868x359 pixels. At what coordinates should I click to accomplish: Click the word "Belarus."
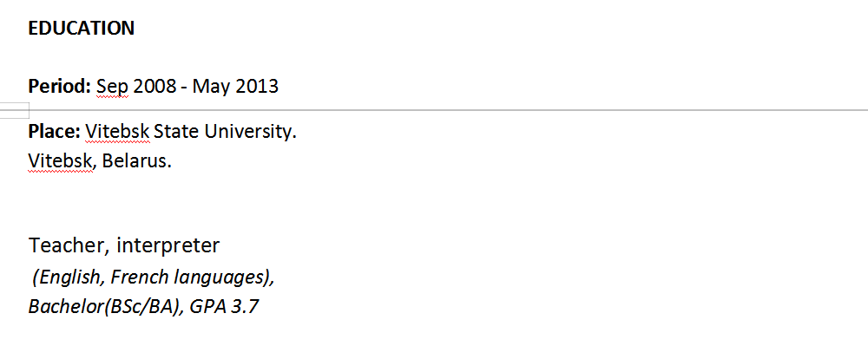(137, 161)
